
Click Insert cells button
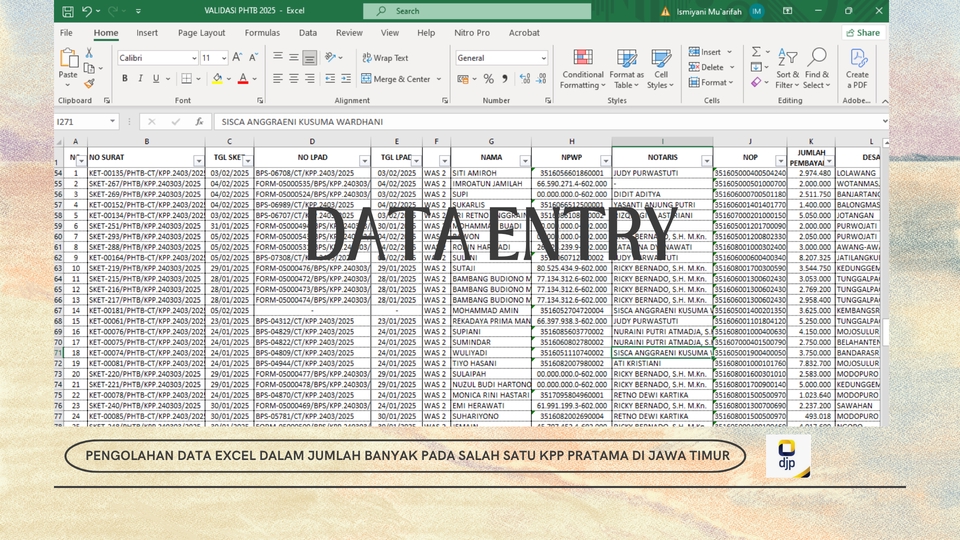pyautogui.click(x=705, y=52)
